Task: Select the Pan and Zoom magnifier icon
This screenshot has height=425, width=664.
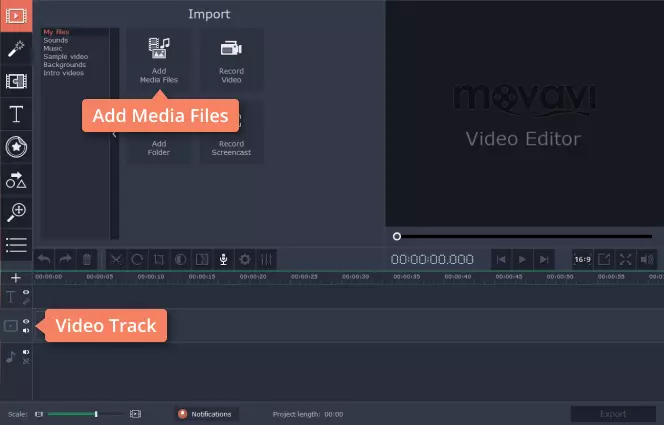Action: [x=16, y=212]
